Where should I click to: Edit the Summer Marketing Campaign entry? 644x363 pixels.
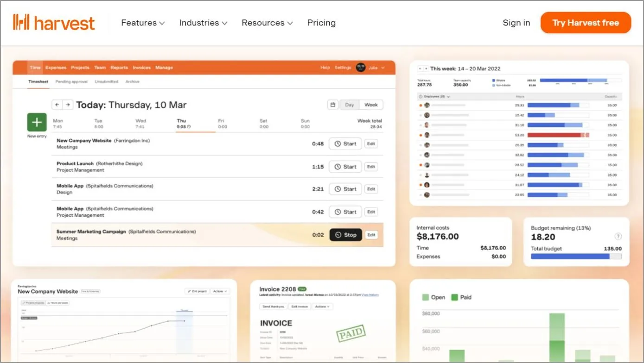pyautogui.click(x=371, y=235)
